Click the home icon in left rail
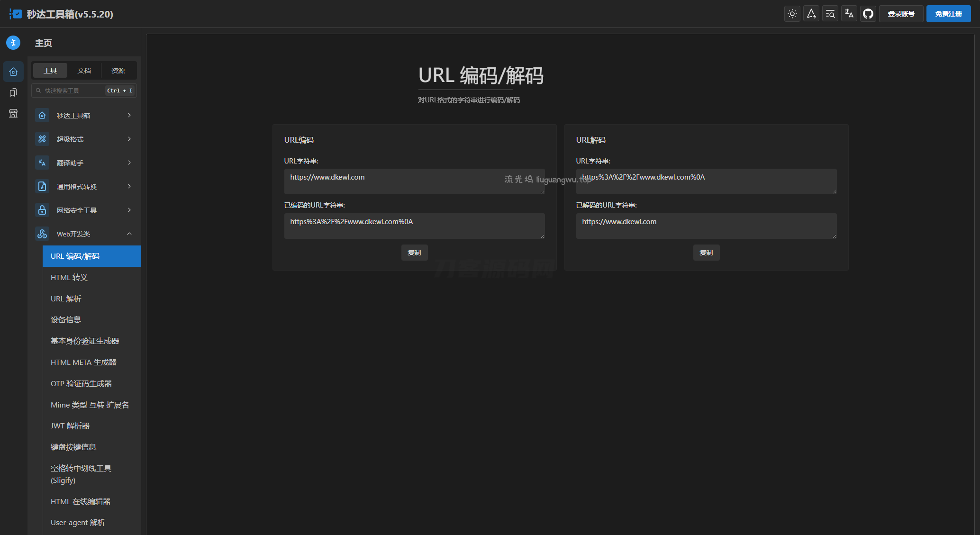The height and width of the screenshot is (535, 980). [13, 72]
